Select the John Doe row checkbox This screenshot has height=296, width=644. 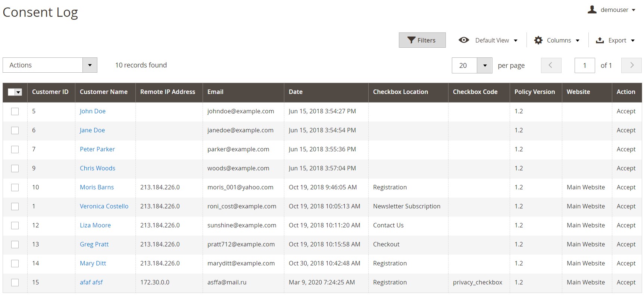15,111
